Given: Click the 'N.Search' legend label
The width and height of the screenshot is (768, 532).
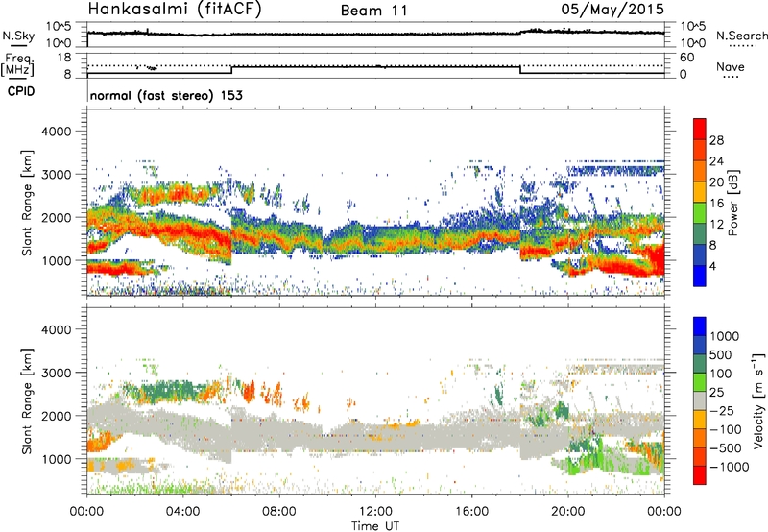Looking at the screenshot, I should tap(741, 36).
